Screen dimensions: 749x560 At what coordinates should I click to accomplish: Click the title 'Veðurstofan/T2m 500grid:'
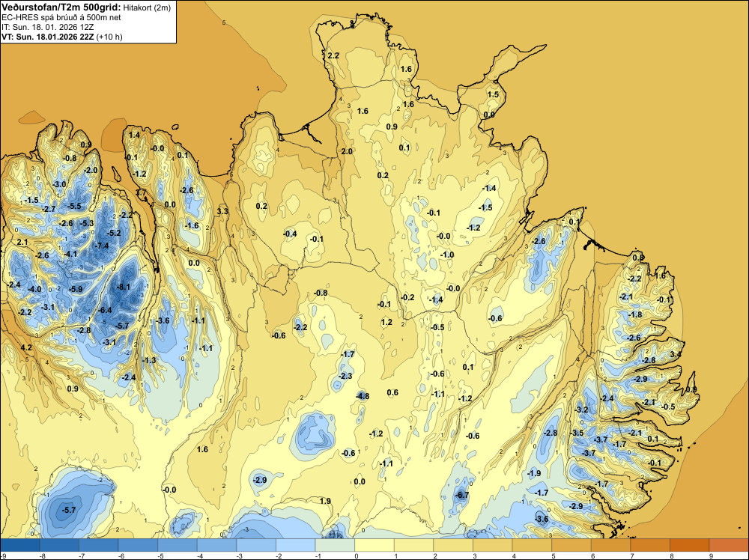(x=61, y=7)
